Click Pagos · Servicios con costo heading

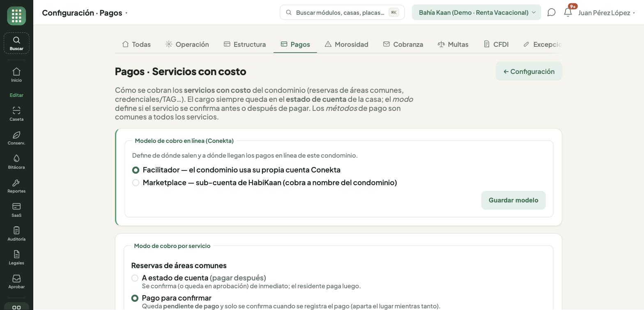pyautogui.click(x=181, y=71)
